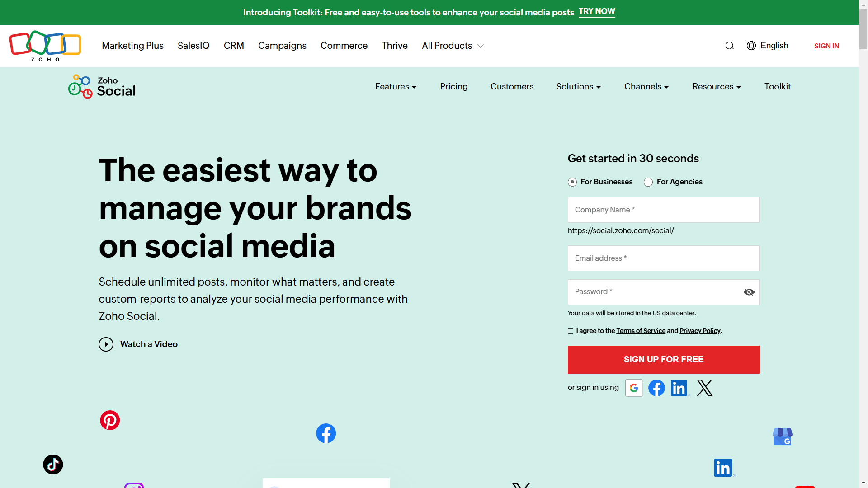Viewport: 868px width, 488px height.
Task: Go to the Pricing page
Action: pos(454,86)
